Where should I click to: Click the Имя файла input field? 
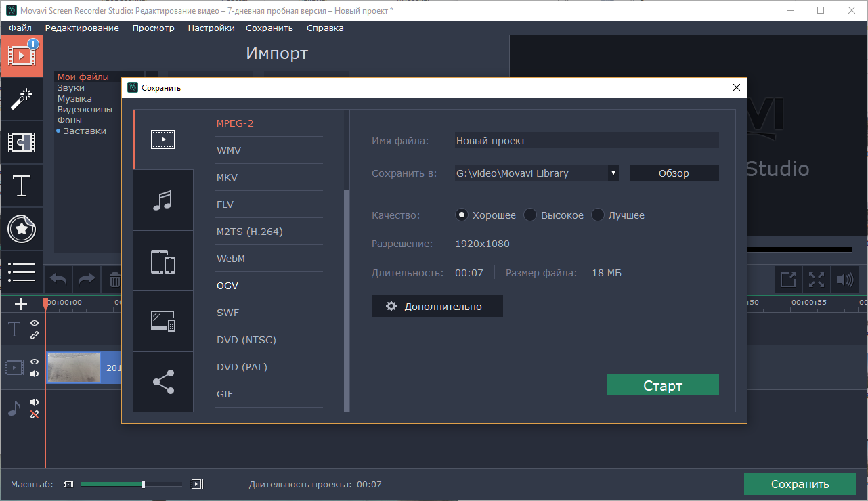(x=586, y=141)
